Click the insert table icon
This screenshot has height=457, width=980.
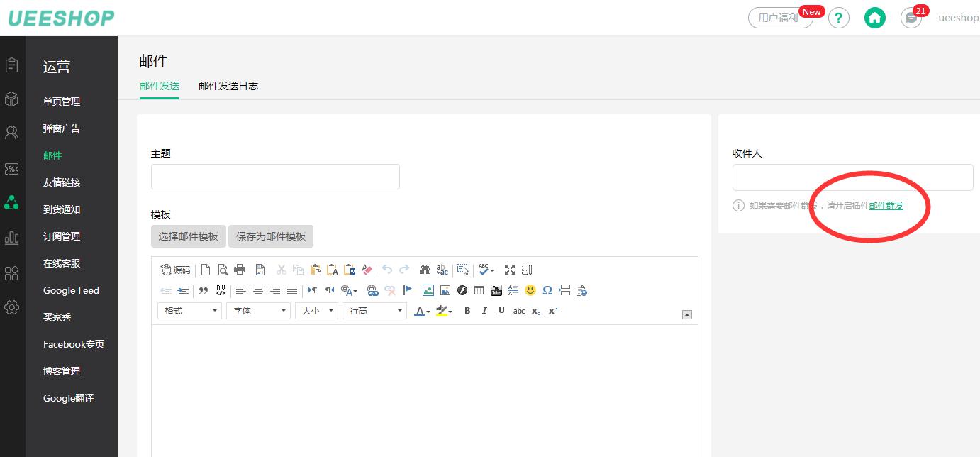point(479,290)
